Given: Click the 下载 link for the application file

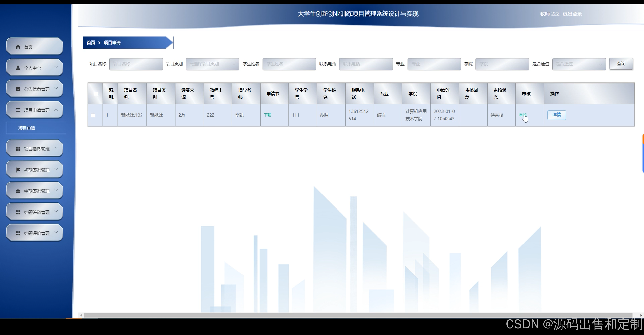Looking at the screenshot, I should tap(267, 115).
